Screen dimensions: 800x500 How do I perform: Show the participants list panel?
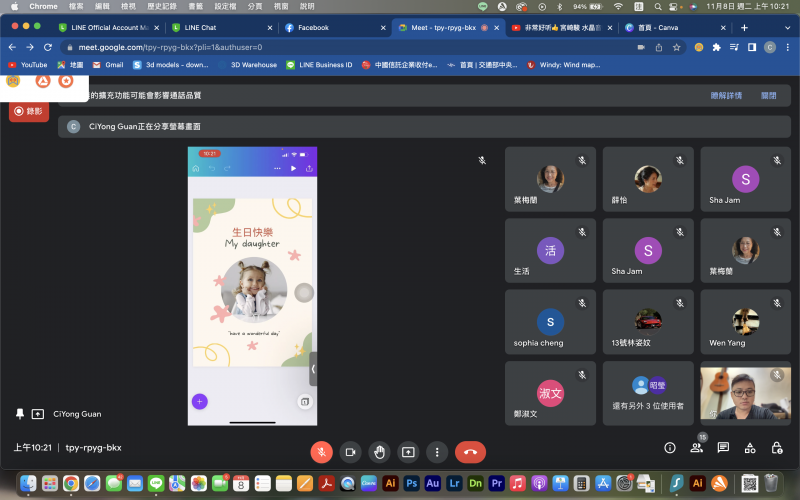697,448
